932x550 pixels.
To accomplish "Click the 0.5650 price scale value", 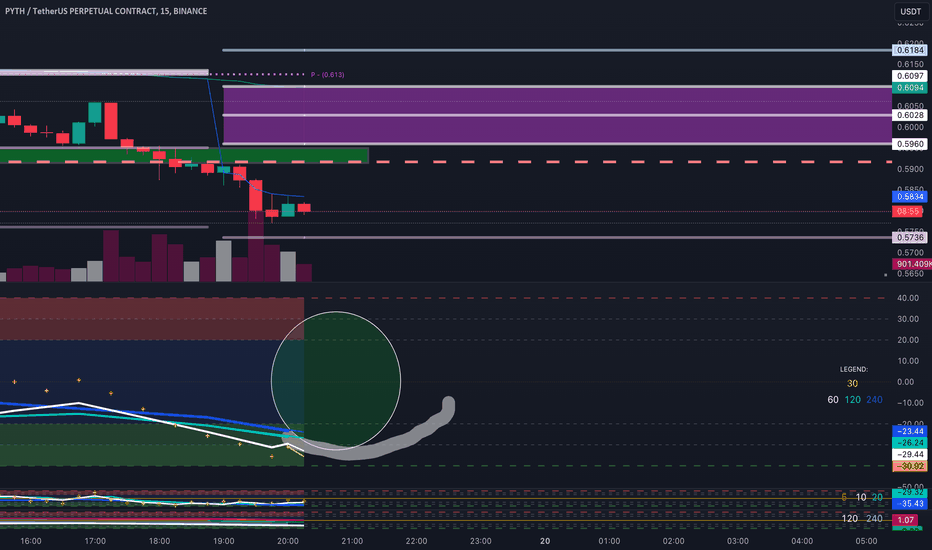I will coord(910,274).
